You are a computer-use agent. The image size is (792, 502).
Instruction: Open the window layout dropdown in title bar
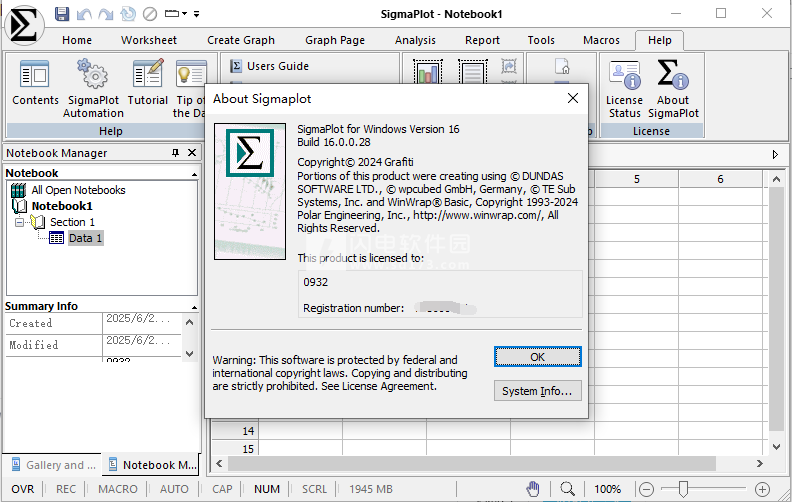coord(176,14)
